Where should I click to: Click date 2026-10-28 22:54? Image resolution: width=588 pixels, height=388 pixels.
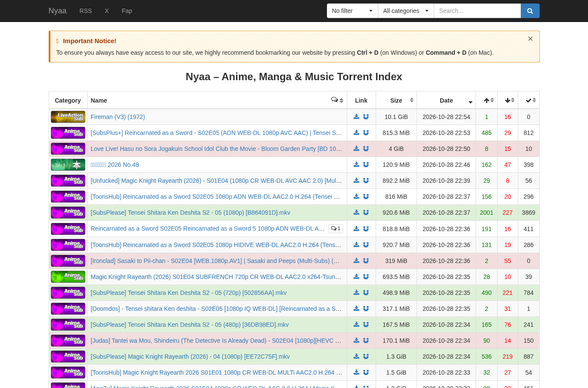(446, 117)
